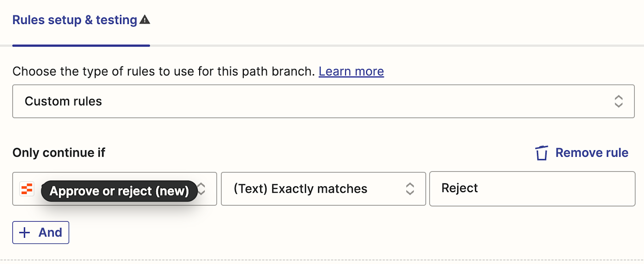Click the Remove rule text label

tap(592, 153)
